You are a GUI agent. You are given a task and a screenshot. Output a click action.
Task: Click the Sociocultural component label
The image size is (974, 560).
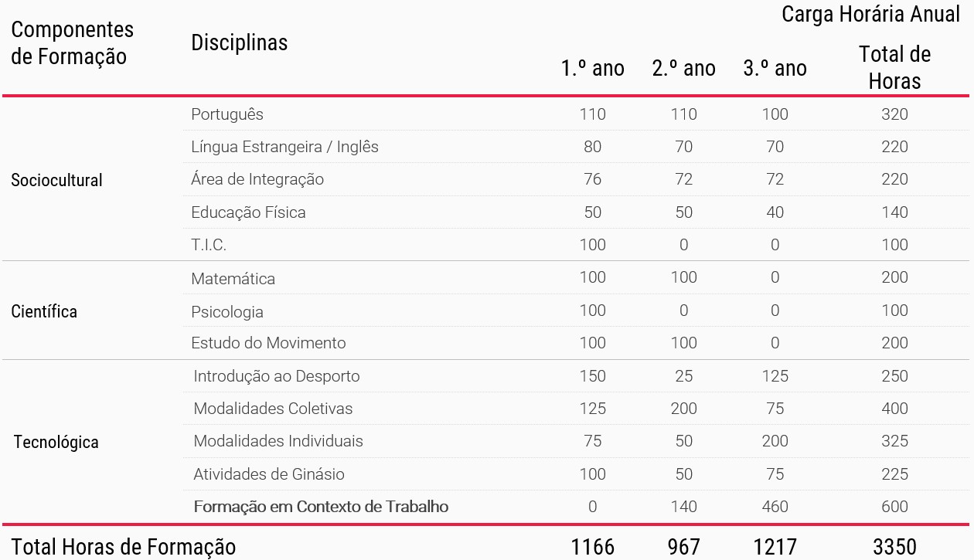(56, 181)
